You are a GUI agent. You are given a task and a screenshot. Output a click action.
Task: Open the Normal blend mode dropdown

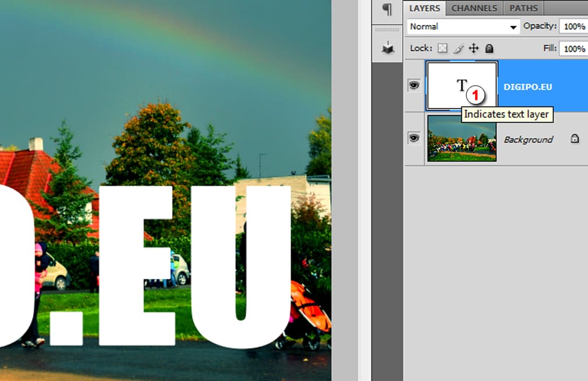(464, 27)
